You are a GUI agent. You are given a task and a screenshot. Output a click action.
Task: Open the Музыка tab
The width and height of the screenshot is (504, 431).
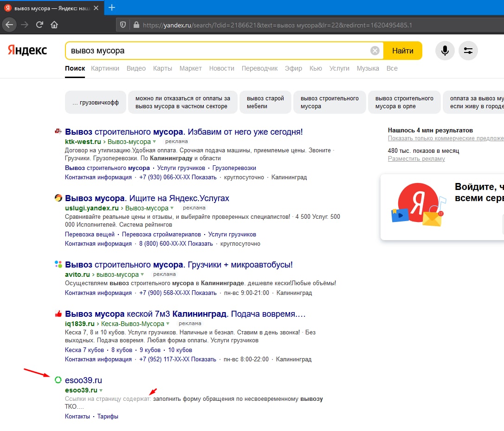[x=368, y=68]
